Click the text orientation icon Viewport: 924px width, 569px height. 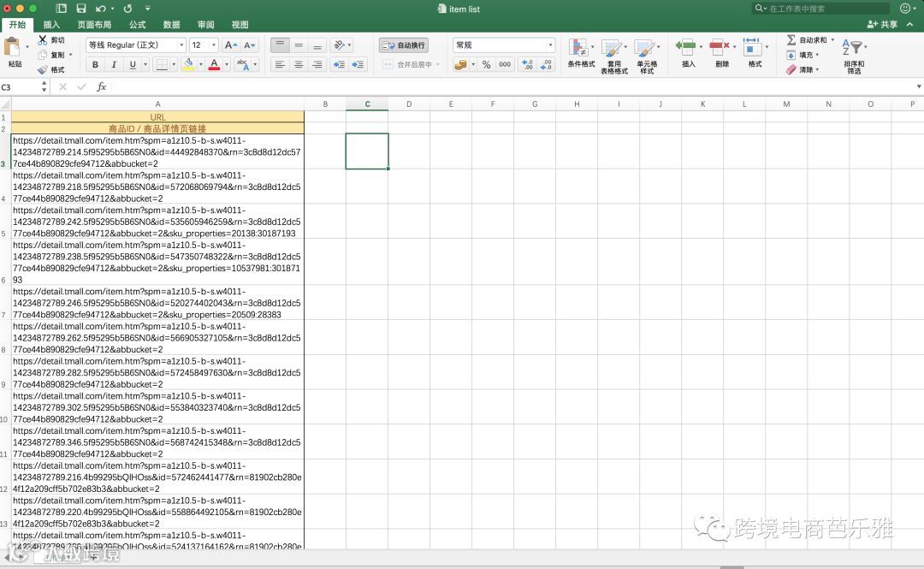(x=339, y=44)
